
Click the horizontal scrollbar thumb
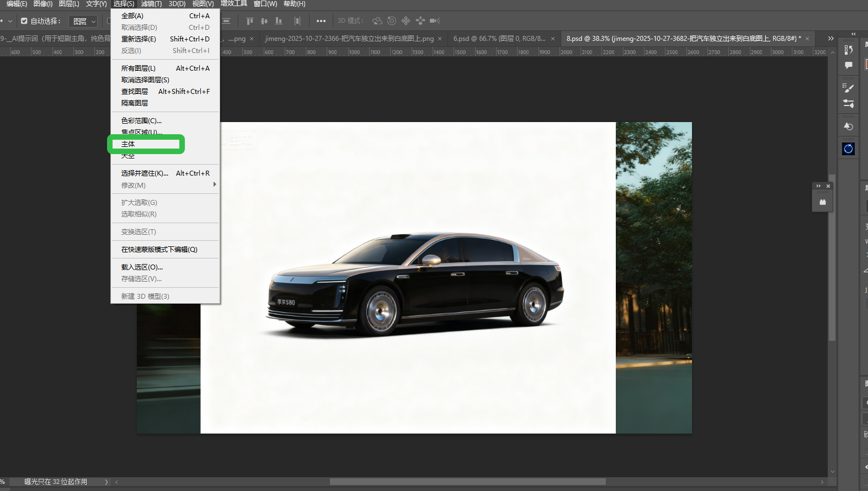tap(467, 482)
